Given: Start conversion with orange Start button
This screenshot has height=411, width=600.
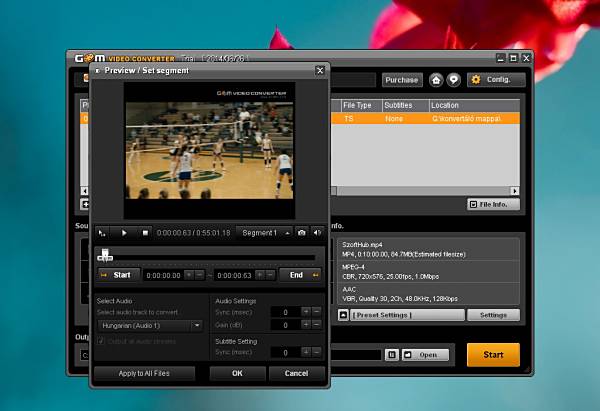Looking at the screenshot, I should click(x=493, y=355).
